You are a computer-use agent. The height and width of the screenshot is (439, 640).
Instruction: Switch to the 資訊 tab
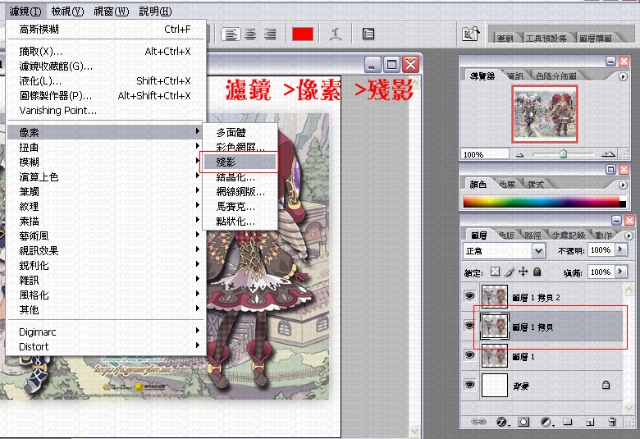(516, 76)
